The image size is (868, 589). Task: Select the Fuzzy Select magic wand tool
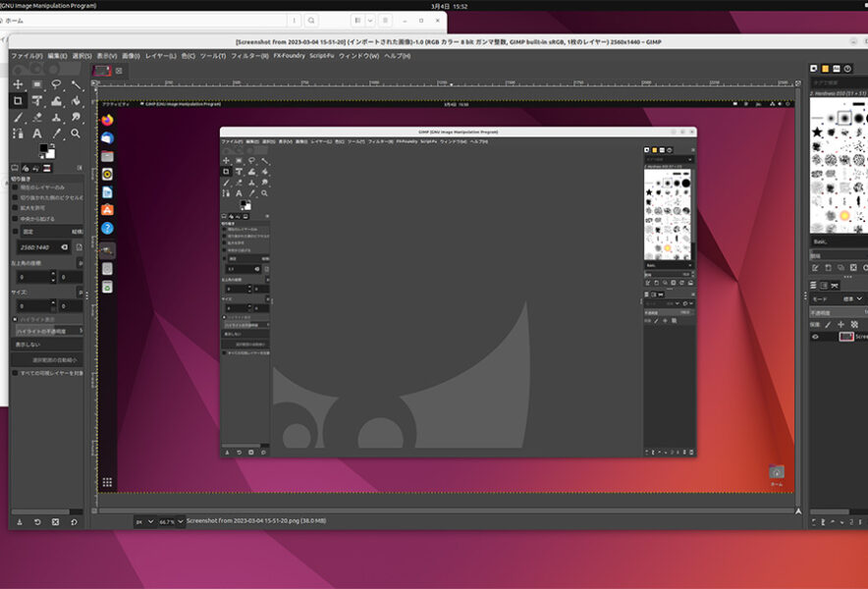76,84
